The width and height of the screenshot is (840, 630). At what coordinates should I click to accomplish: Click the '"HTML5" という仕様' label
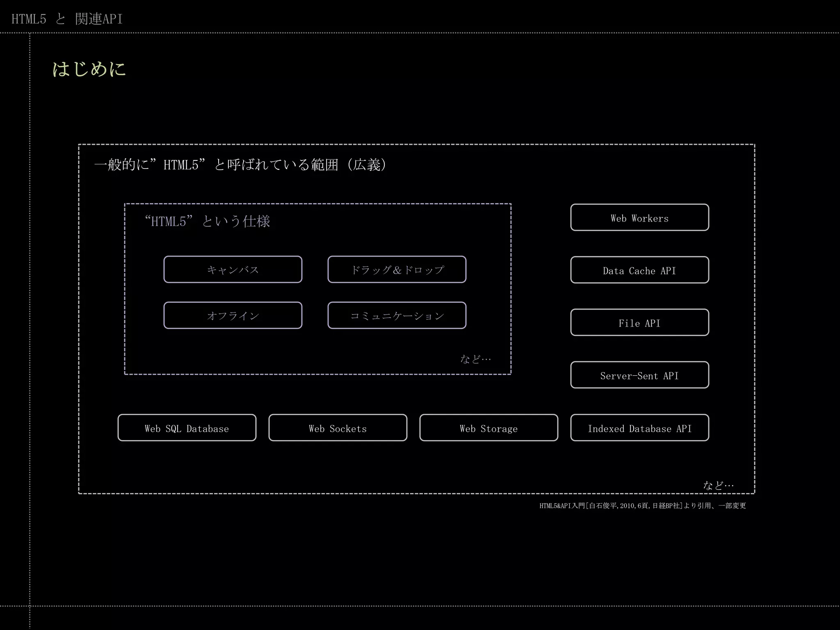coord(208,221)
